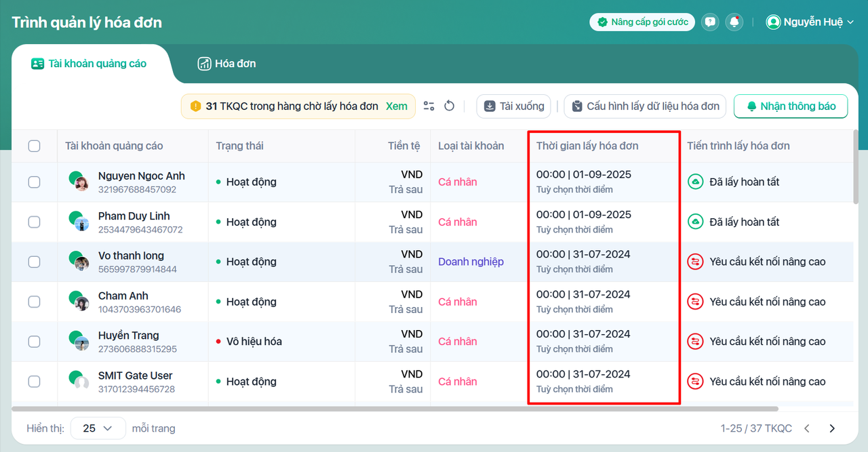
Task: Switch to the Hóa đơn tab
Action: pos(226,64)
